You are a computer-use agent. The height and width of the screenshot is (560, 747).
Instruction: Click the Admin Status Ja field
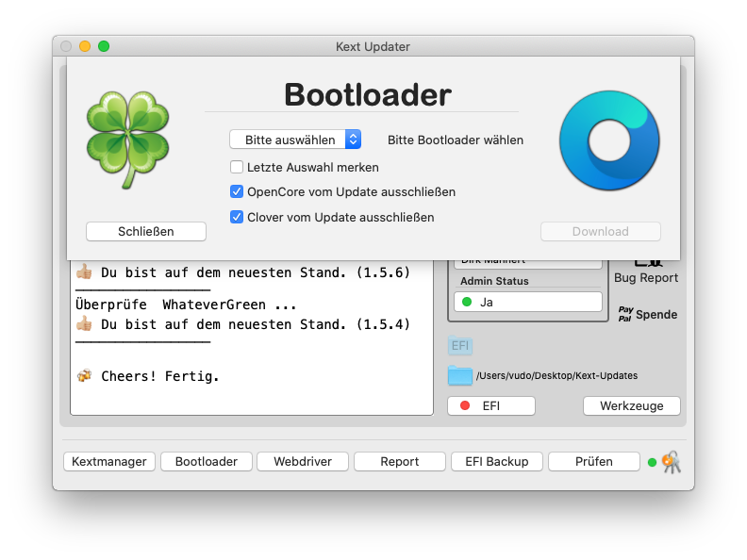528,302
